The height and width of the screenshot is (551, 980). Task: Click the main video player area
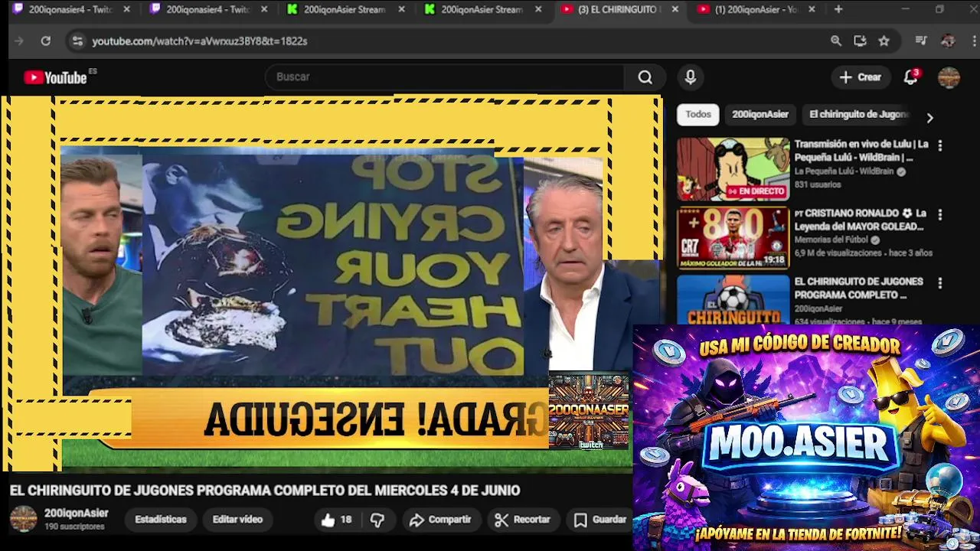tap(331, 283)
